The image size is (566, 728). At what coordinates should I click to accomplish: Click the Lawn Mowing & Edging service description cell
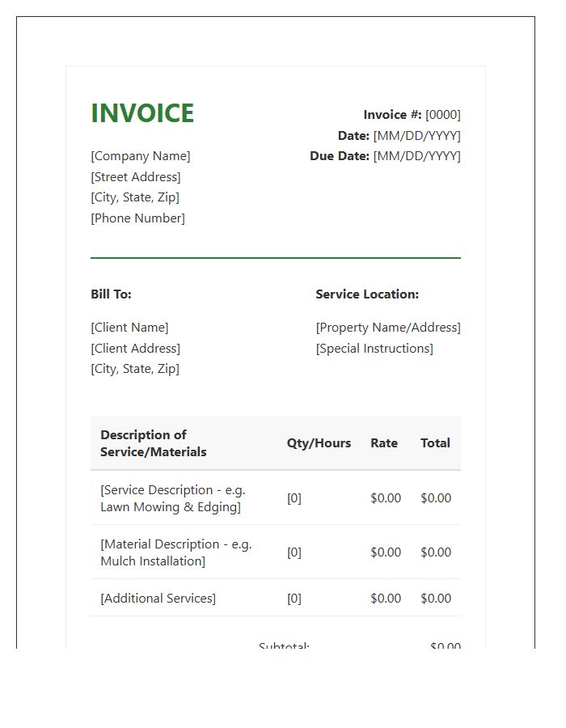(172, 498)
